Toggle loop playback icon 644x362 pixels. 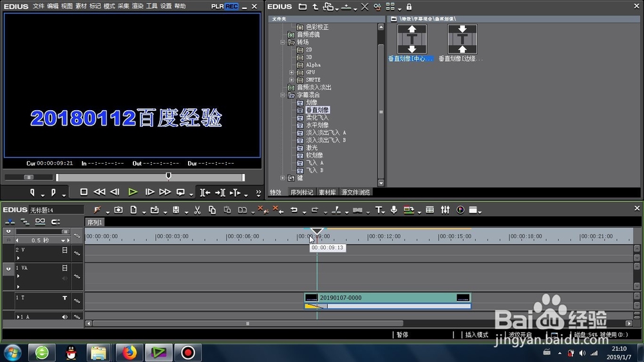point(180,192)
